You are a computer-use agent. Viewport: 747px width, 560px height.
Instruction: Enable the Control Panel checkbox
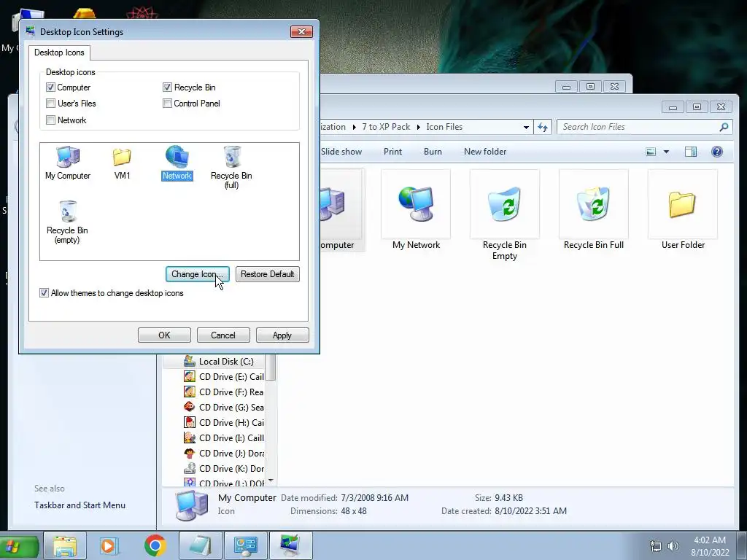coord(167,104)
